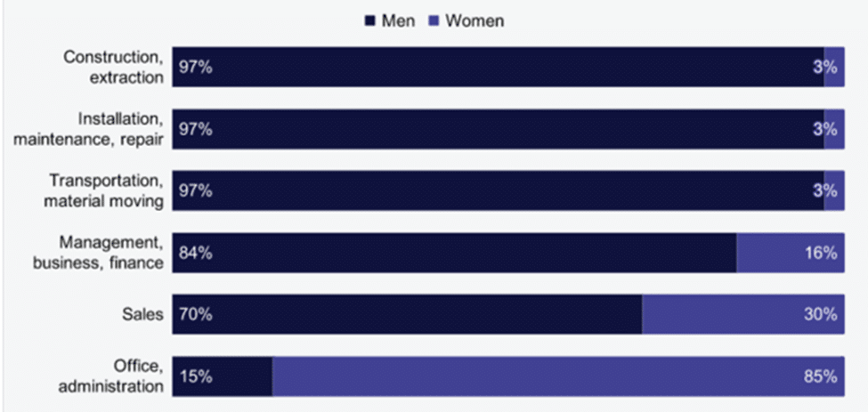
Task: Select the Men legend label
Action: [397, 21]
